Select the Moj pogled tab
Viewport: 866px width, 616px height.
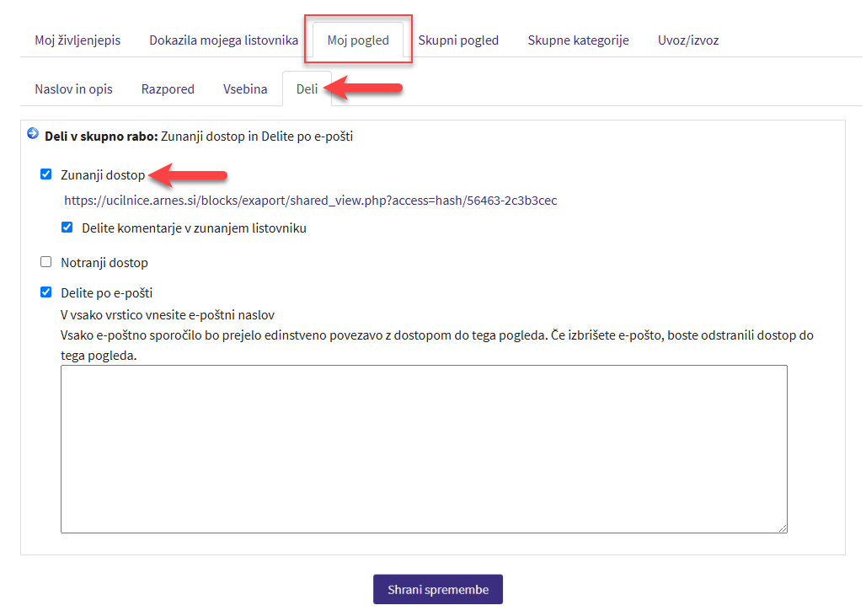coord(358,40)
